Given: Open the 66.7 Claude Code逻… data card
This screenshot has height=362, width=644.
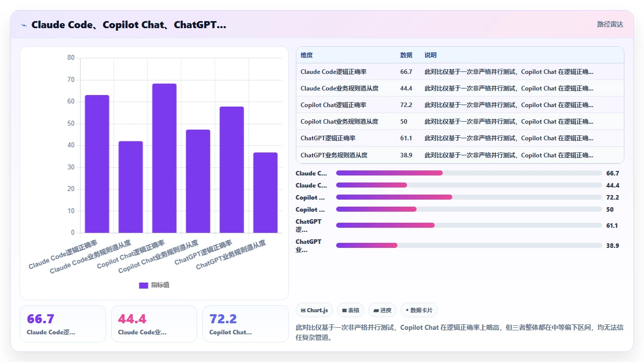Looking at the screenshot, I should click(x=63, y=324).
